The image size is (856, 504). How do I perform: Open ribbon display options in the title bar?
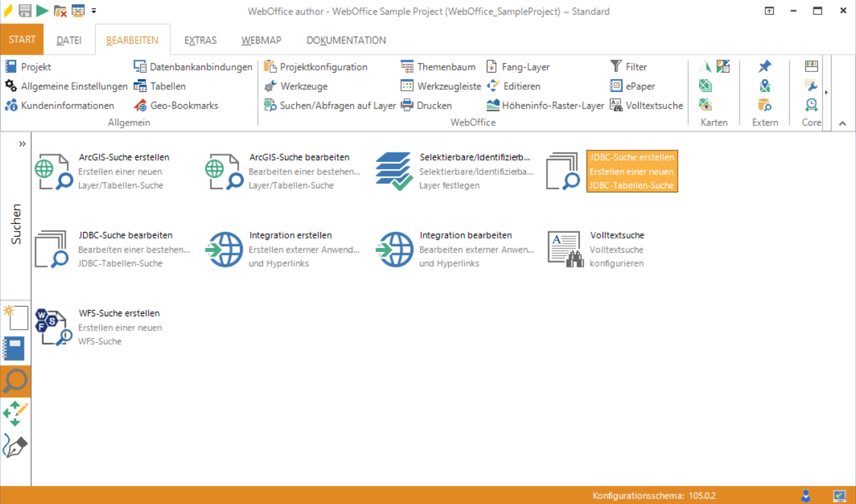pos(769,11)
